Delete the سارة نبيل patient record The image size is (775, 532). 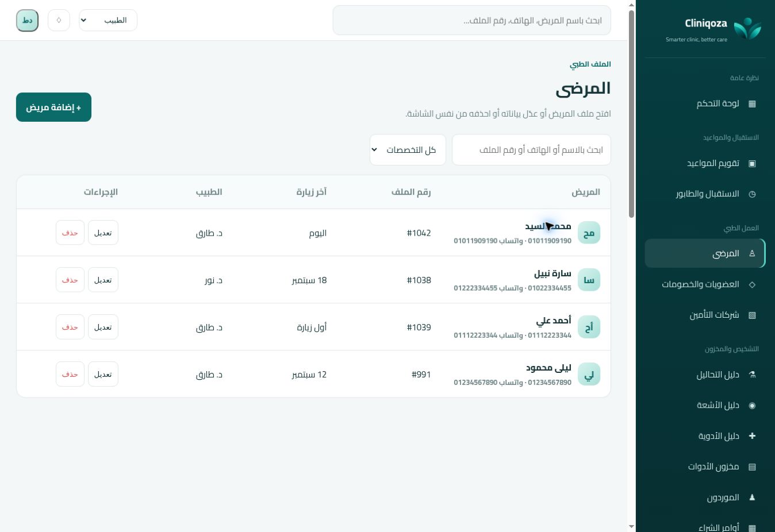pyautogui.click(x=70, y=280)
